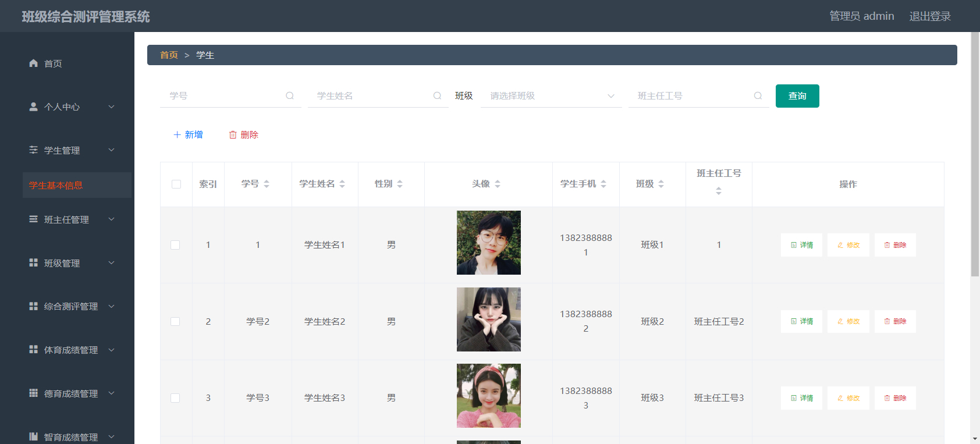The image size is (980, 444).
Task: Expand 个人中心 chevron
Action: (x=111, y=106)
